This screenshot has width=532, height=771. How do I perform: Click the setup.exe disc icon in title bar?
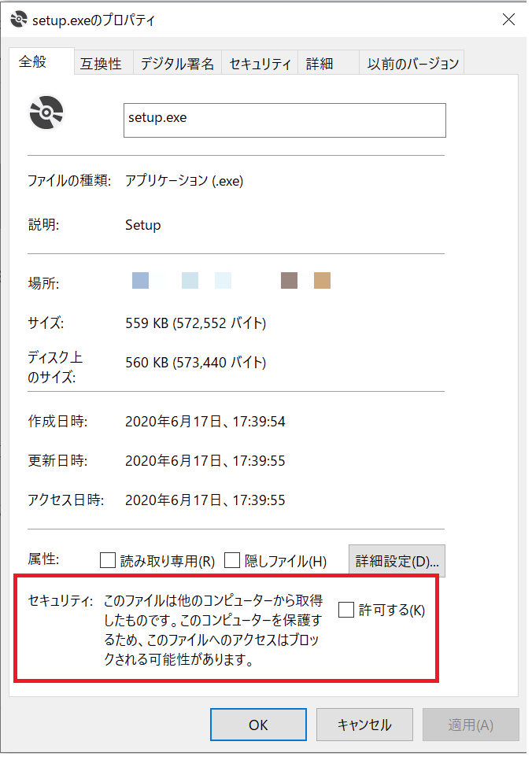click(x=19, y=19)
